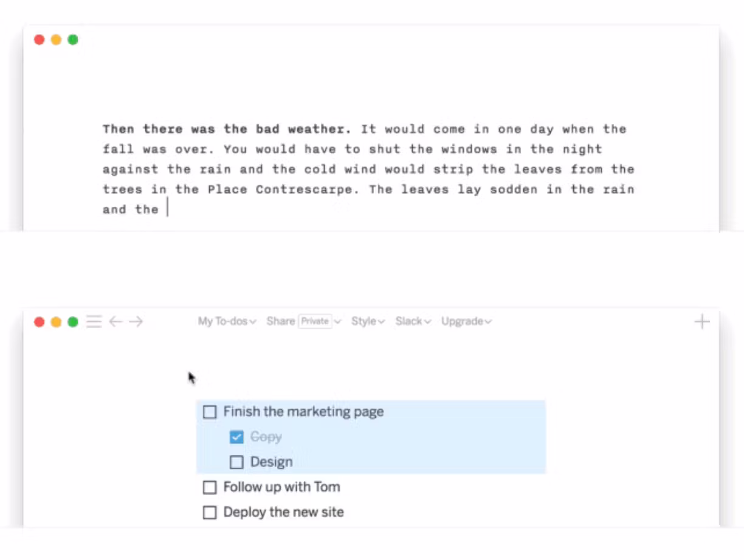The height and width of the screenshot is (560, 744).
Task: Check the 'Follow up with Tom' checkbox
Action: point(210,487)
